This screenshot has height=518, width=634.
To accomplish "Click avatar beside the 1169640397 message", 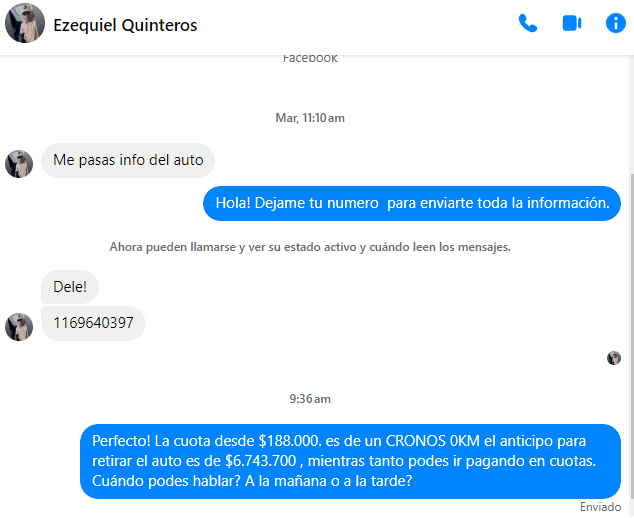I will point(19,327).
